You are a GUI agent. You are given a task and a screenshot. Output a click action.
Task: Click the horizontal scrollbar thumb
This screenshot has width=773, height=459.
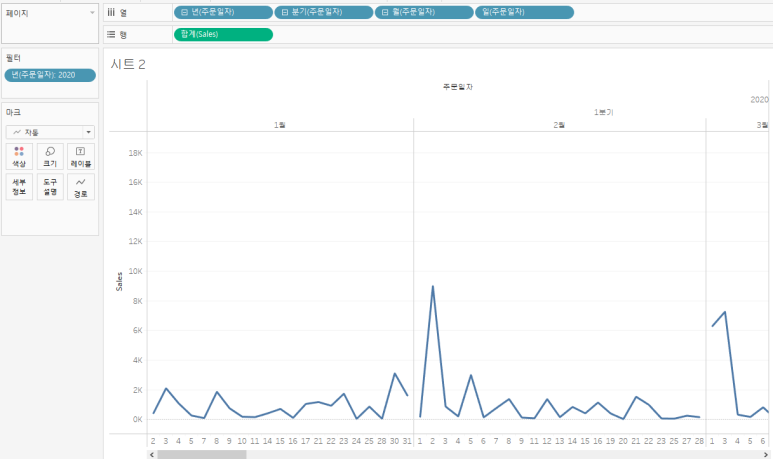202,455
